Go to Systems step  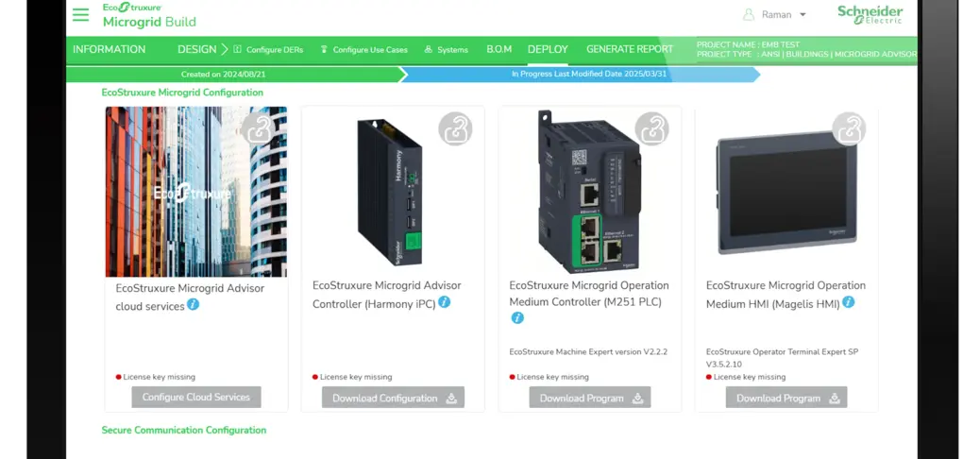click(452, 50)
